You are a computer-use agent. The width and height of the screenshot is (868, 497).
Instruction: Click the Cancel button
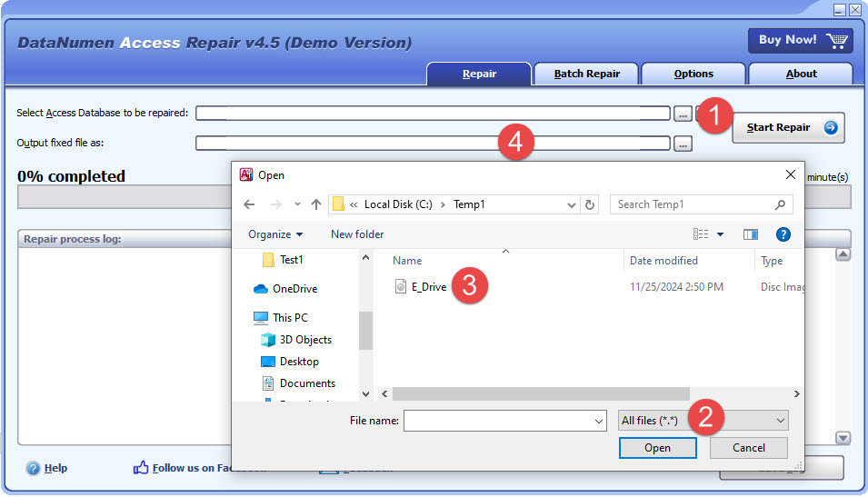pos(748,448)
